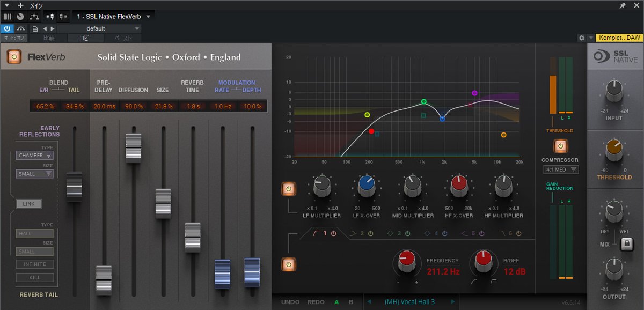
Task: Toggle the power icon of EQ band 6
Action: coord(518,234)
